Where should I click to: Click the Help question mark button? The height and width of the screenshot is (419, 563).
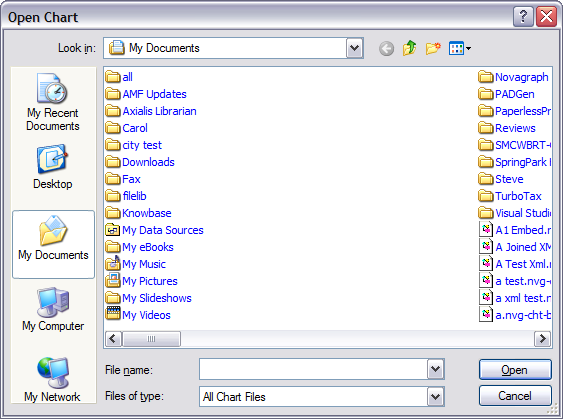[x=523, y=17]
